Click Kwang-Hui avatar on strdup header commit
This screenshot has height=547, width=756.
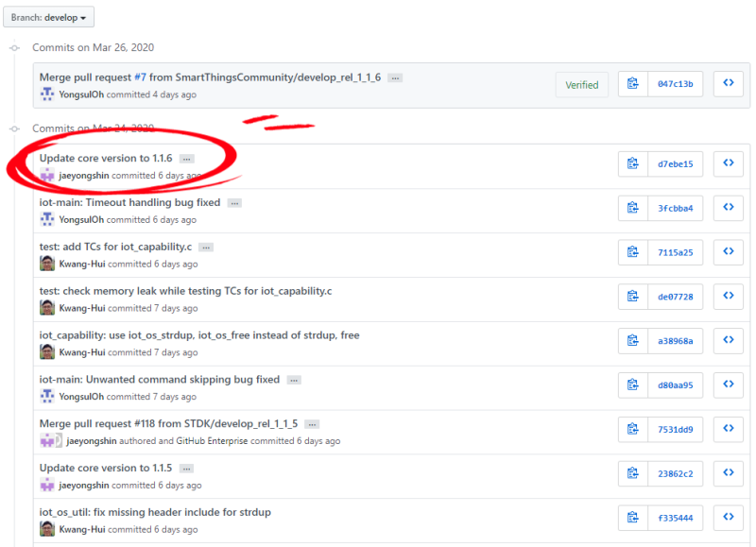point(46,529)
